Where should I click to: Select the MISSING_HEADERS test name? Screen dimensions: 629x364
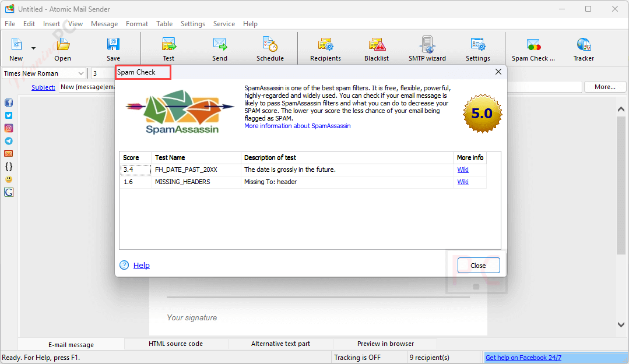(182, 182)
